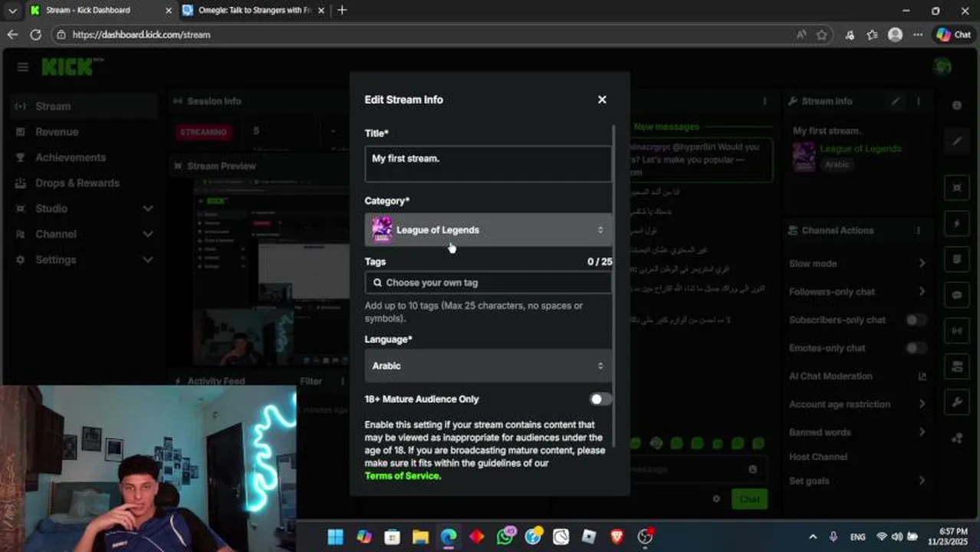
Task: Go to Drops & Rewards in the sidebar
Action: [84, 183]
